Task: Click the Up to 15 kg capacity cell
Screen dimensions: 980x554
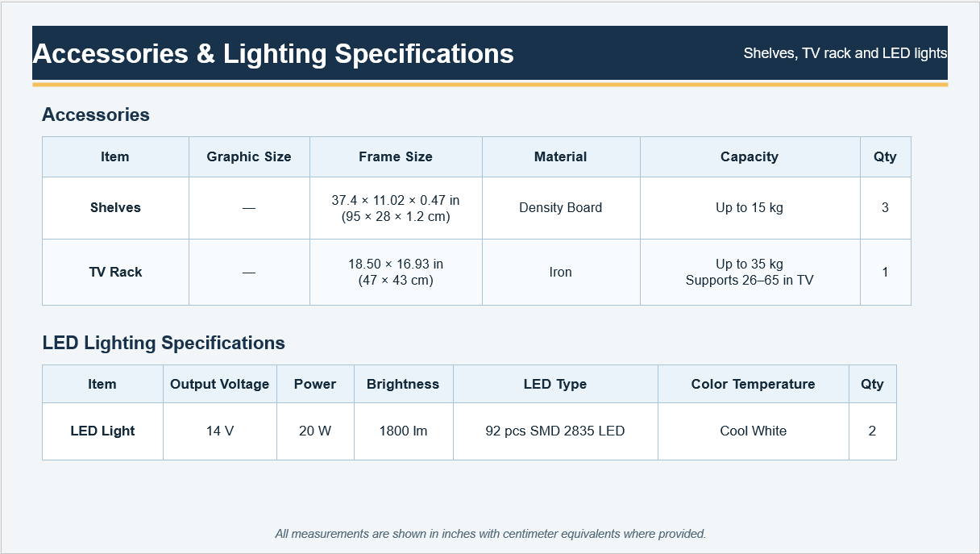Action: (750, 207)
